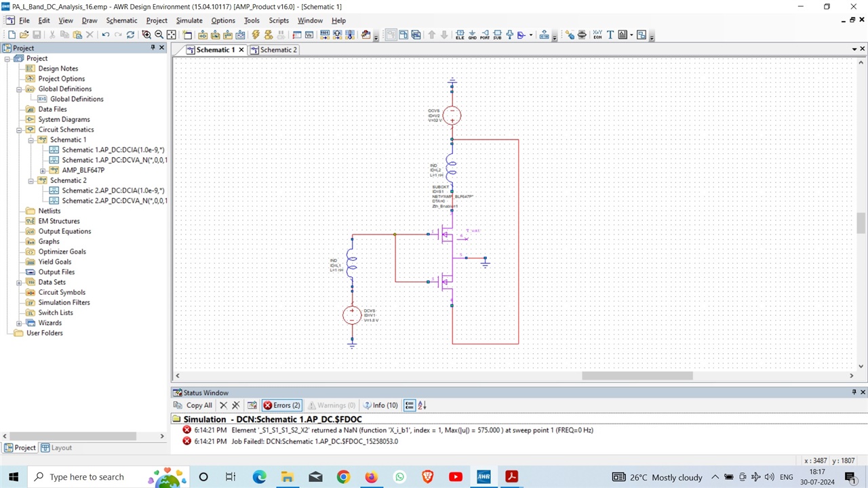Click the Zoom Out magnifier icon
The image size is (868, 488).
159,35
